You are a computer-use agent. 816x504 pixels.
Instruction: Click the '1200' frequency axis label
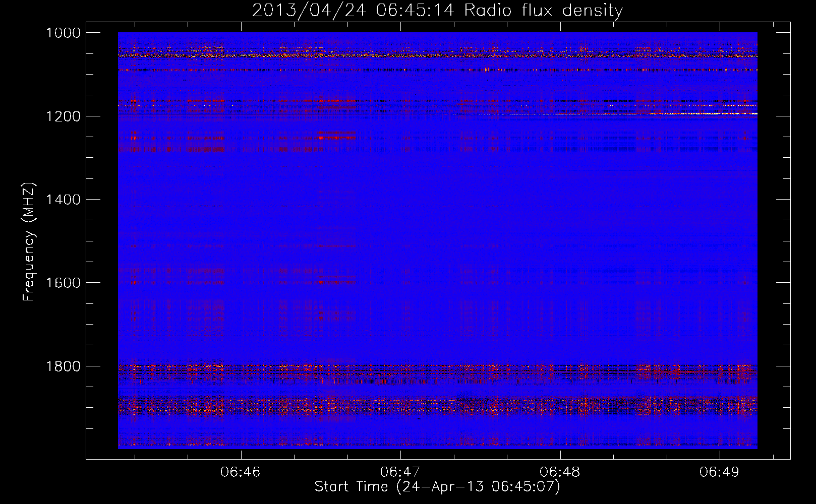coord(63,116)
